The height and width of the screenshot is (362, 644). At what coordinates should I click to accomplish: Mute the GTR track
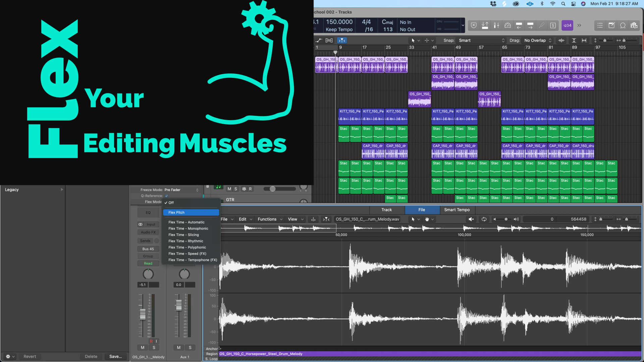230,189
